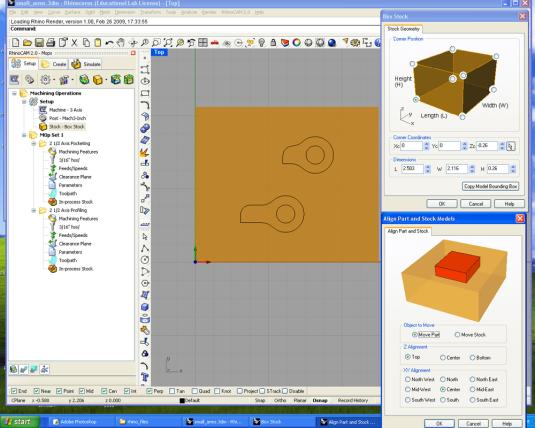Toggle the Mid osnap checkbox
The image size is (535, 428).
tap(82, 391)
